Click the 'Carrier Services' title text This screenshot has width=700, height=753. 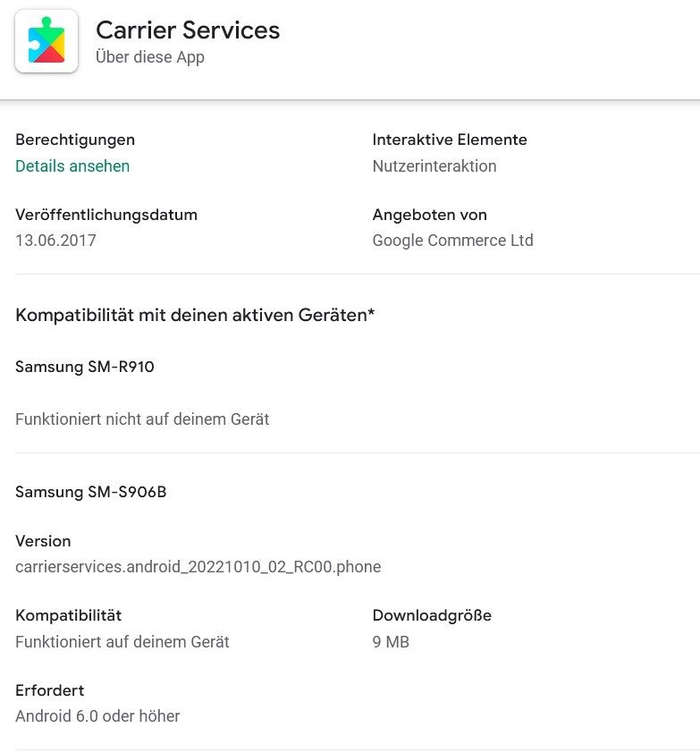tap(188, 30)
